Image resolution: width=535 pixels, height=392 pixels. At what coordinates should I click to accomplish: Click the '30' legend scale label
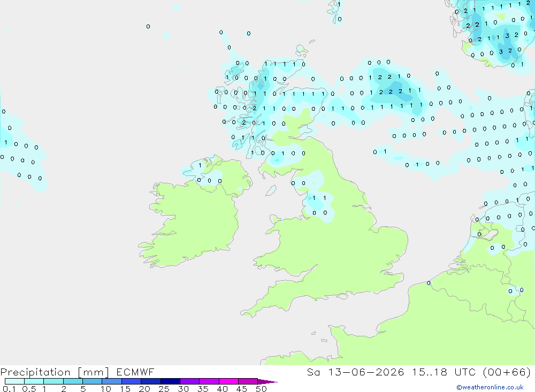coord(183,389)
